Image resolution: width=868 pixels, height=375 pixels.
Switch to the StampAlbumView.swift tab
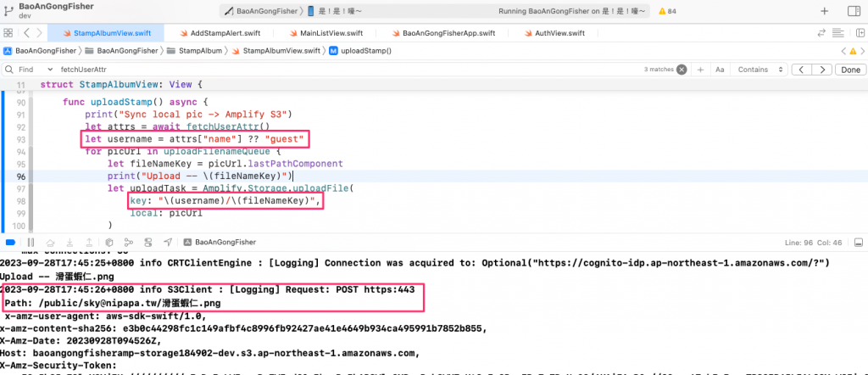(x=105, y=33)
